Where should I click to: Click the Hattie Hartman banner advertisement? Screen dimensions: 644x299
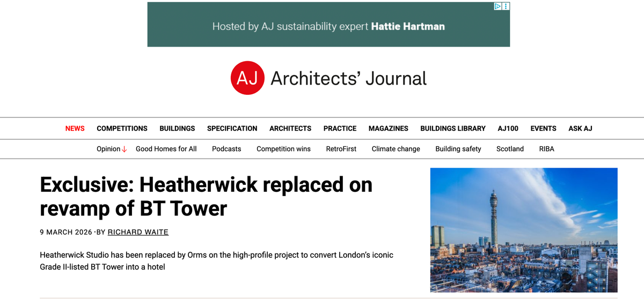click(328, 25)
